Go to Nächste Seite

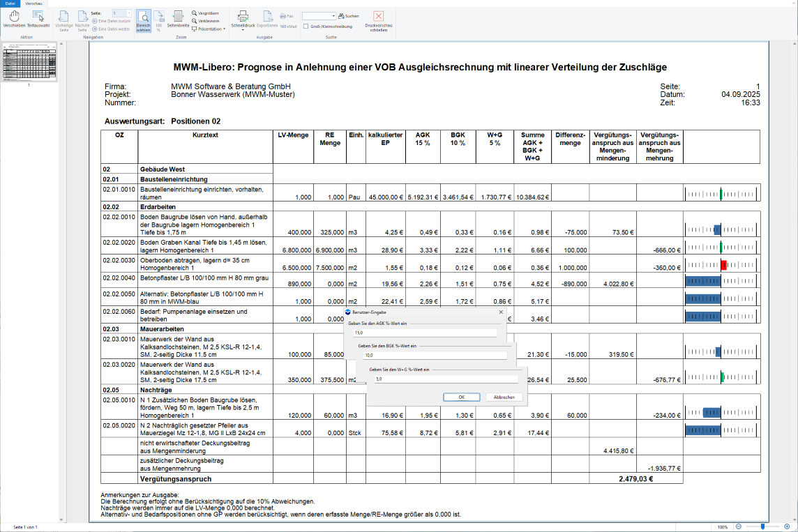(82, 21)
